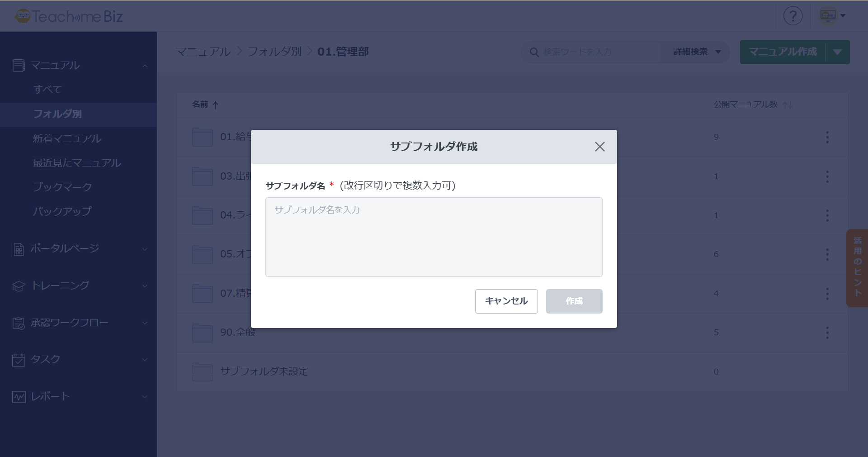Open the user account avatar menu
868x457 pixels.
[x=832, y=16]
